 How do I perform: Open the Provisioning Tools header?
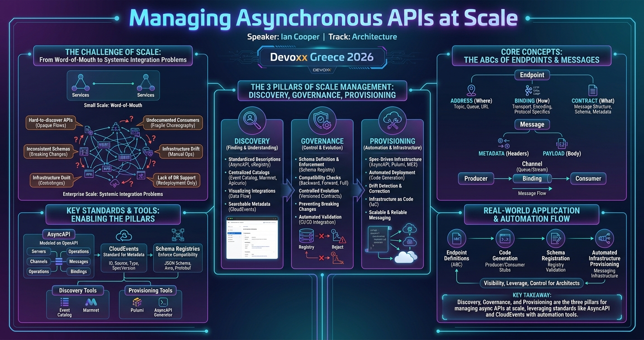151,290
